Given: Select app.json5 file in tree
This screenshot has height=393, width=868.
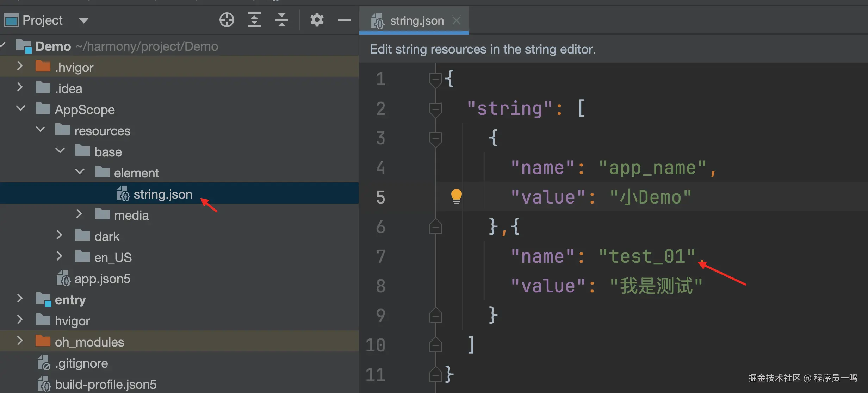Looking at the screenshot, I should pyautogui.click(x=102, y=279).
